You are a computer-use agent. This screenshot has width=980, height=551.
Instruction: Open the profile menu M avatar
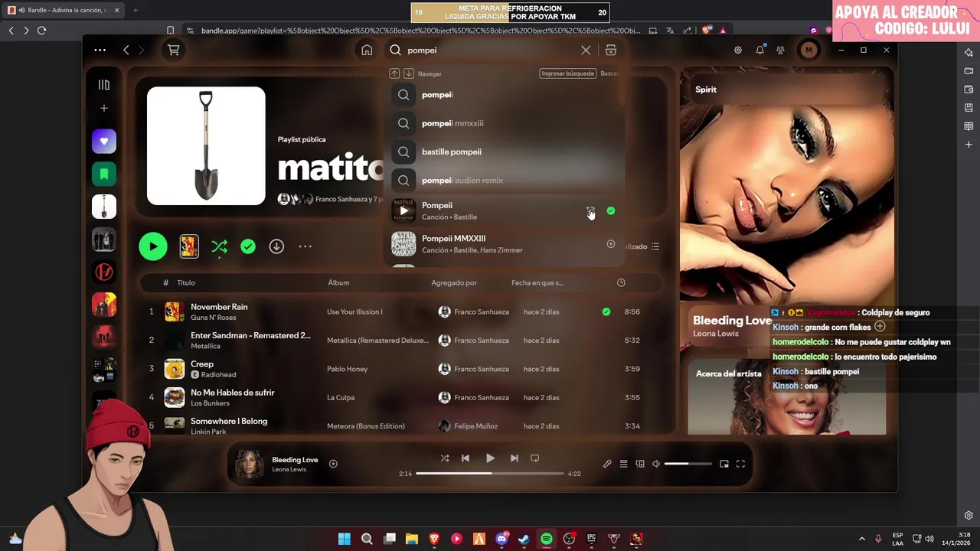pyautogui.click(x=808, y=50)
